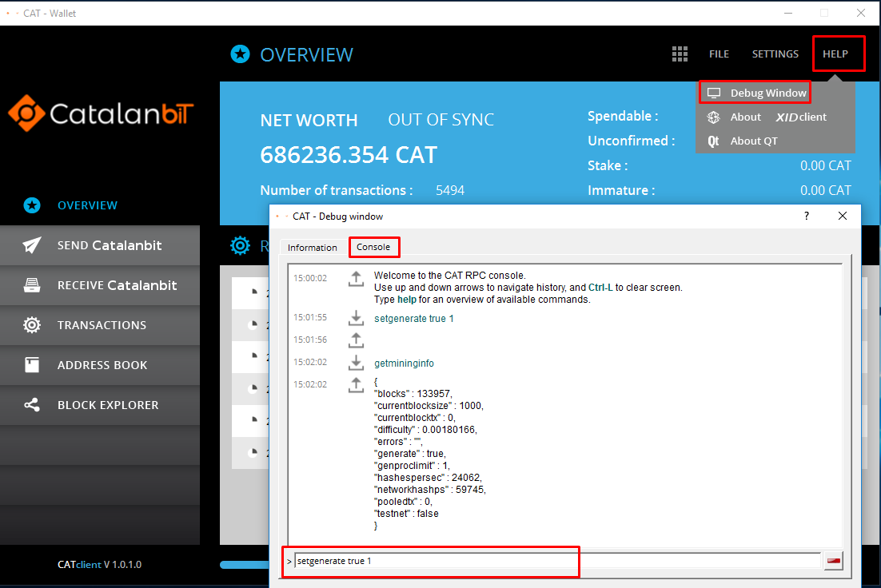Click the "difficulty" : 0.00180166 line
This screenshot has width=881, height=588.
(425, 430)
